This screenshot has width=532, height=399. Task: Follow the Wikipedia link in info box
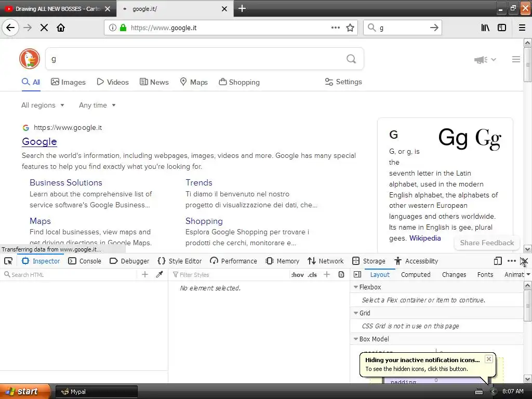pos(425,238)
